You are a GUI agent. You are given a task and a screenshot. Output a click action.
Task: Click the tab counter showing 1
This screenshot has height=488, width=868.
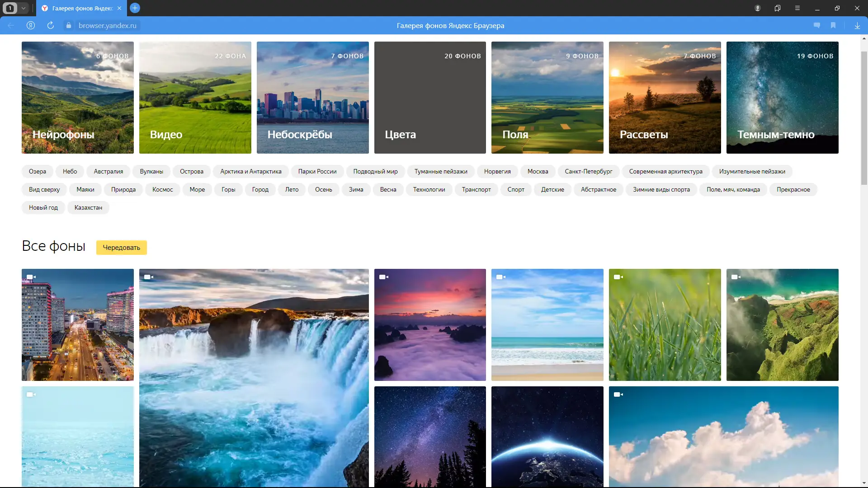[x=10, y=8]
